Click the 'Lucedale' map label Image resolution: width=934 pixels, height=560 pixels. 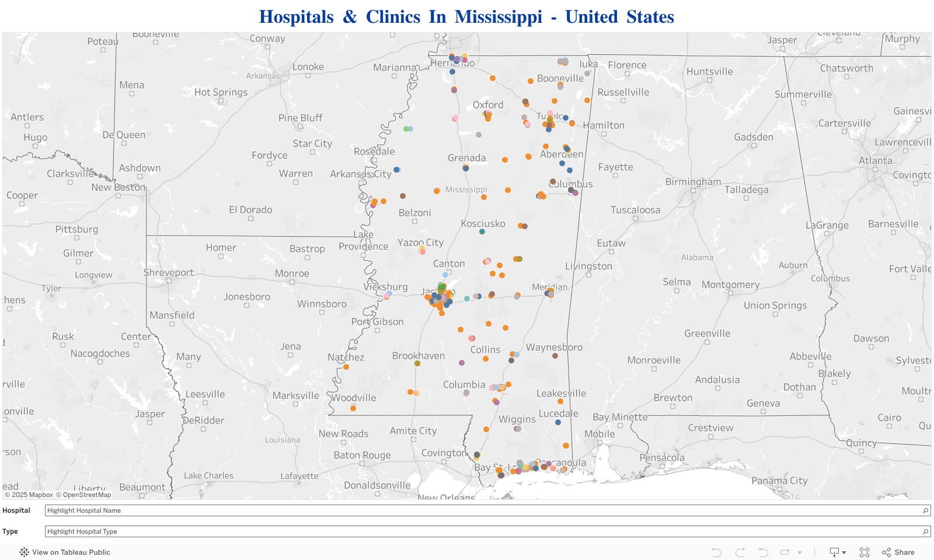(x=559, y=414)
